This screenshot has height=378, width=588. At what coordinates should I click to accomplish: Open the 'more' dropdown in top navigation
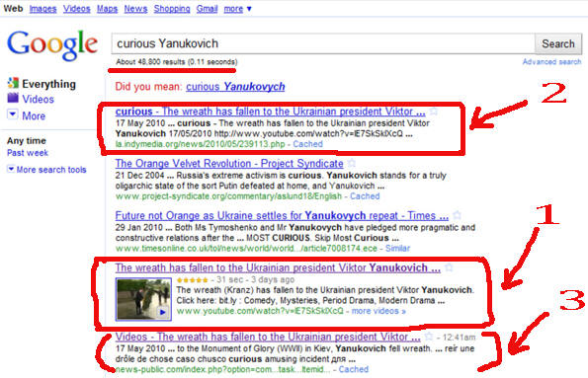click(237, 9)
